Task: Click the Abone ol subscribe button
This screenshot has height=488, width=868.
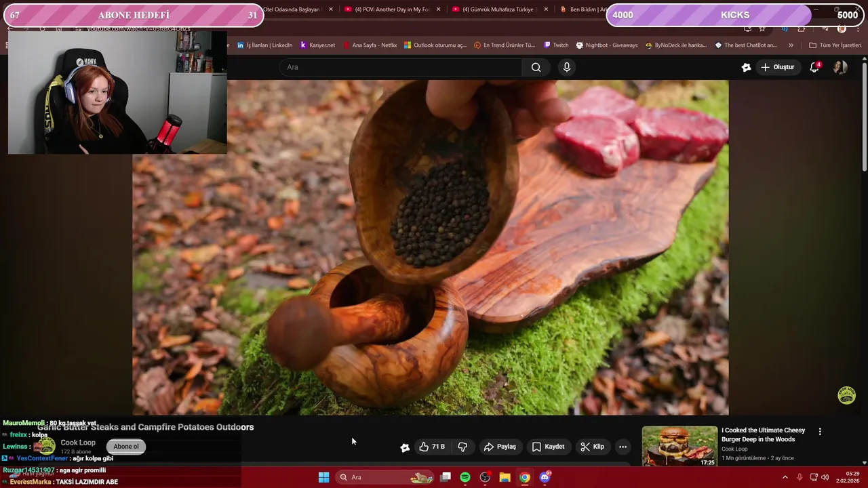Action: (x=125, y=447)
